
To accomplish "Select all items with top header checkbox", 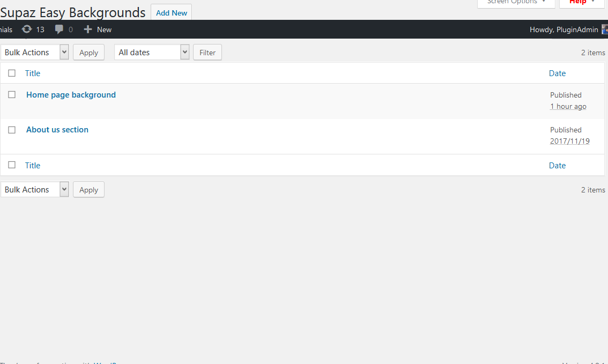I will (12, 73).
